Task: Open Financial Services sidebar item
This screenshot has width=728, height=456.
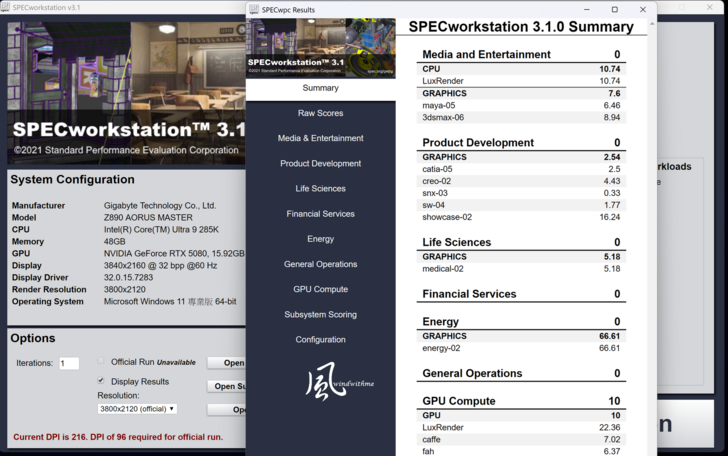Action: 320,214
